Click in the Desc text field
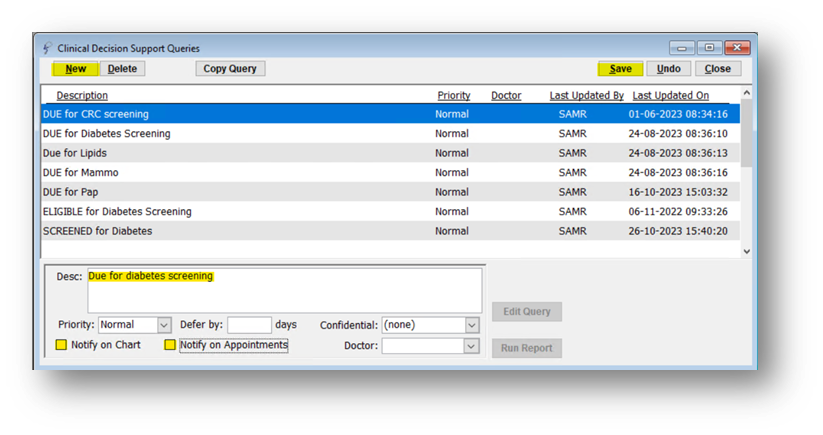823x435 pixels. point(284,291)
